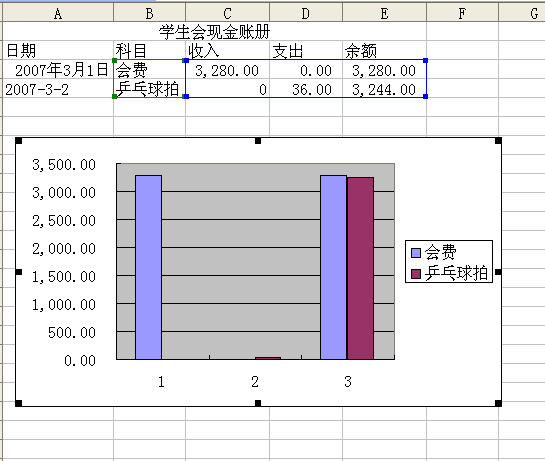The width and height of the screenshot is (545, 461).
Task: Select expense cell 36.00
Action: coord(306,89)
